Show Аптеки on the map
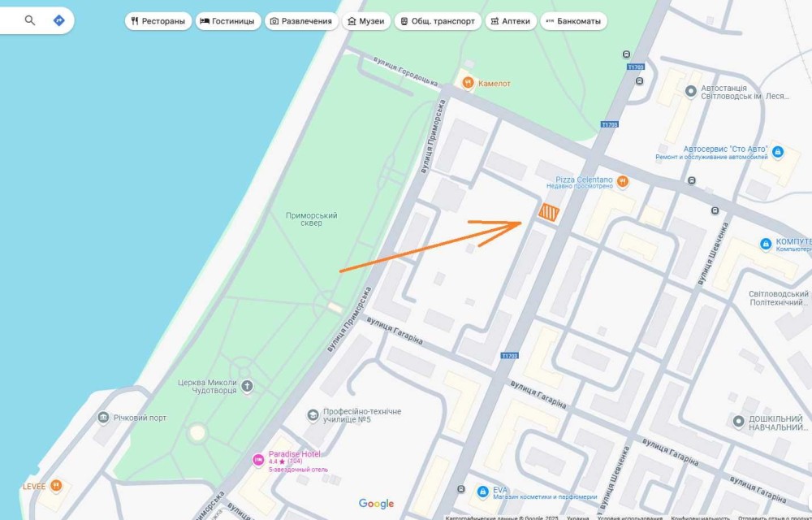 coord(511,21)
